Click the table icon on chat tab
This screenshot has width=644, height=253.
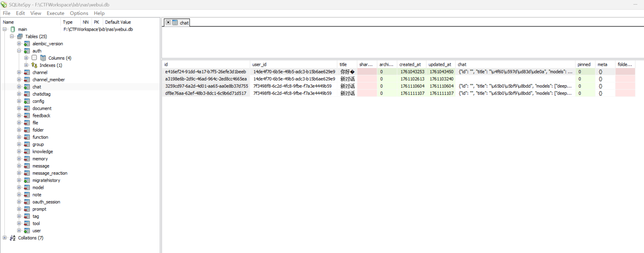(x=175, y=23)
